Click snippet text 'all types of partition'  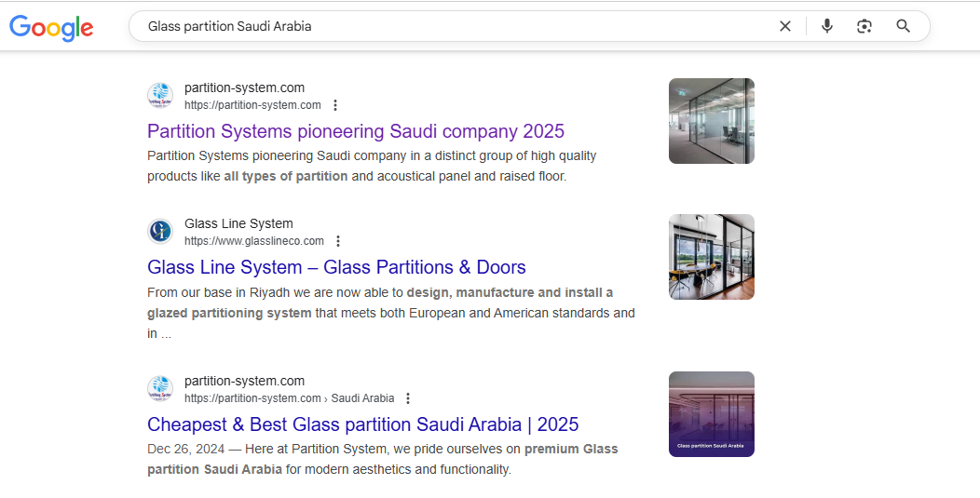pyautogui.click(x=286, y=176)
